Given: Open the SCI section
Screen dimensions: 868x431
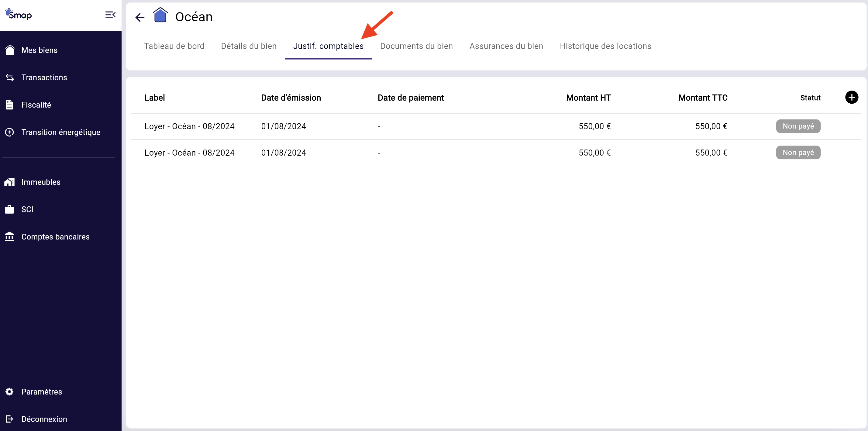Looking at the screenshot, I should click(27, 209).
